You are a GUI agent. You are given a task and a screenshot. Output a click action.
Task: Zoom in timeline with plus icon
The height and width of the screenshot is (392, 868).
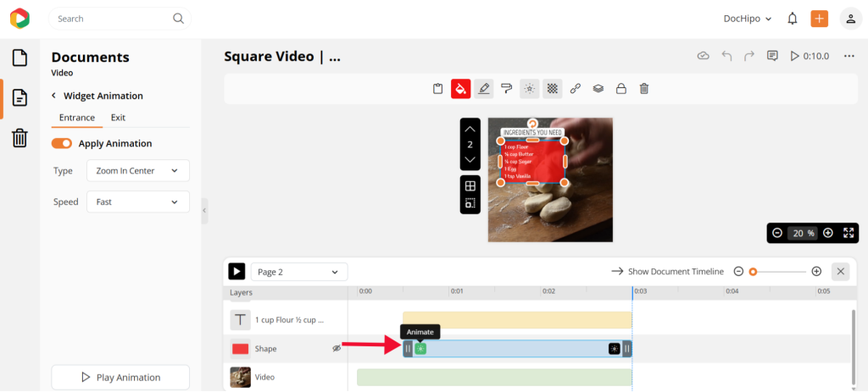[816, 272]
